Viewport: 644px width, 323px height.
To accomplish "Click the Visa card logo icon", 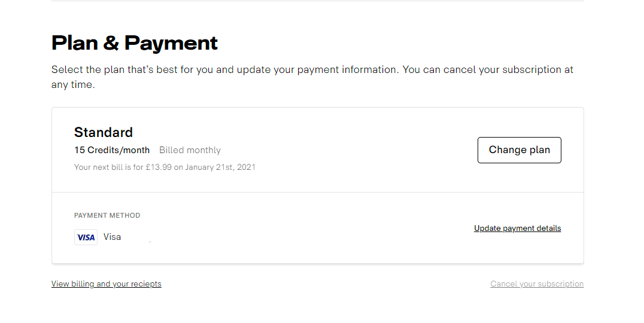I will click(x=86, y=237).
